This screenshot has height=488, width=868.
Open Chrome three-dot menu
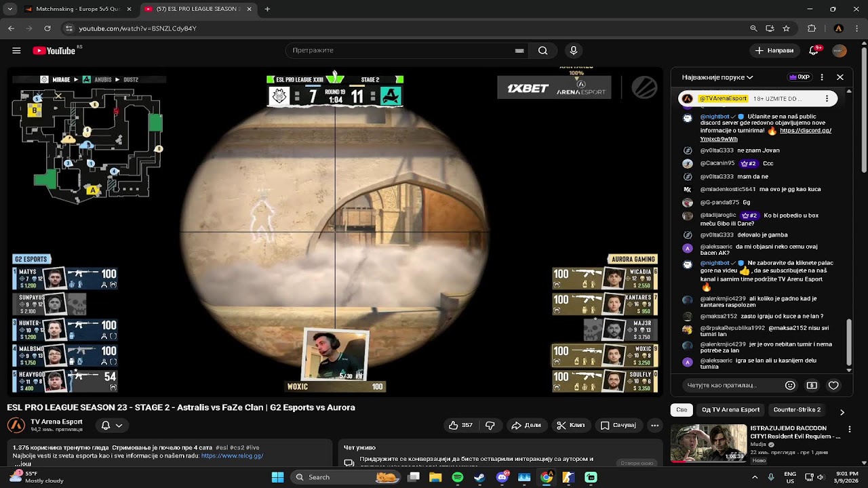[856, 28]
